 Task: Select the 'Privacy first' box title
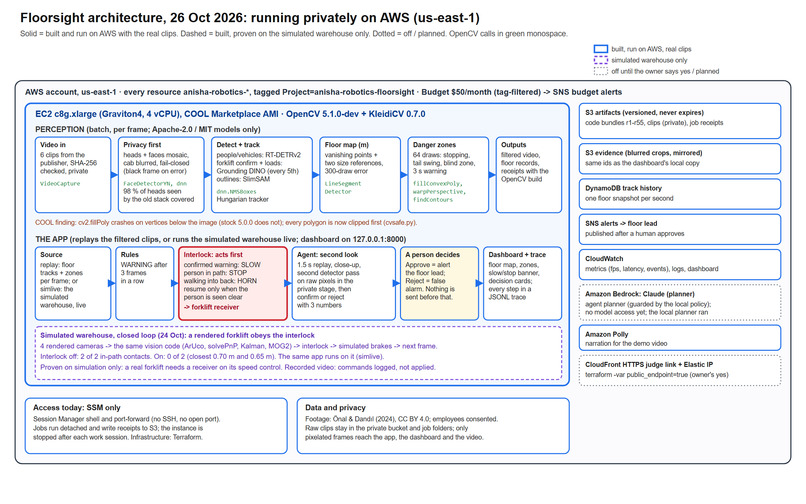tap(142, 145)
